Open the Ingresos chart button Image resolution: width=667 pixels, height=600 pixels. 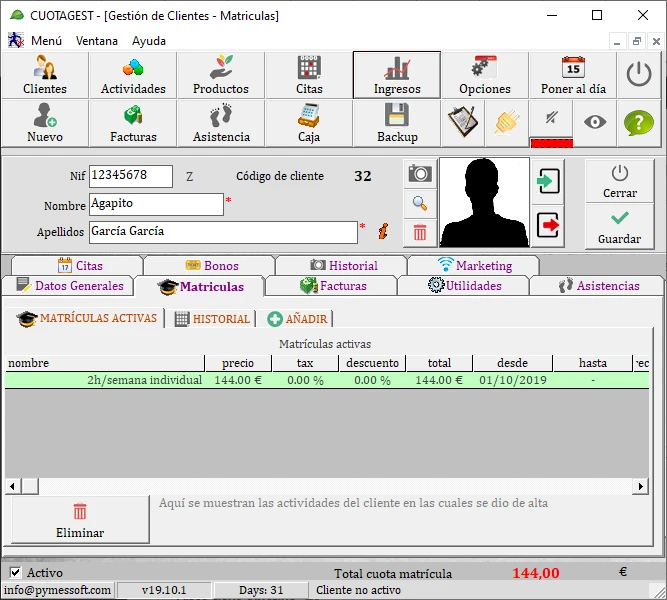397,75
